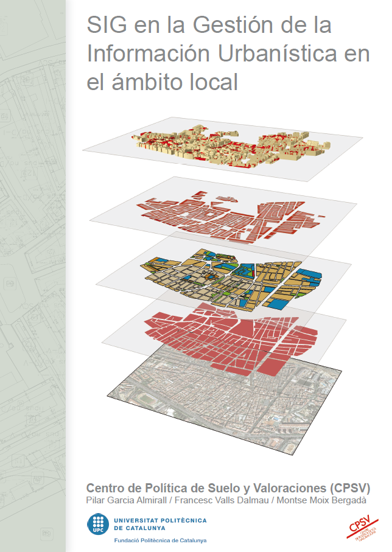Click 'Fundació Politècnica de Catalunya' text
392x552 pixels.
coord(160,540)
